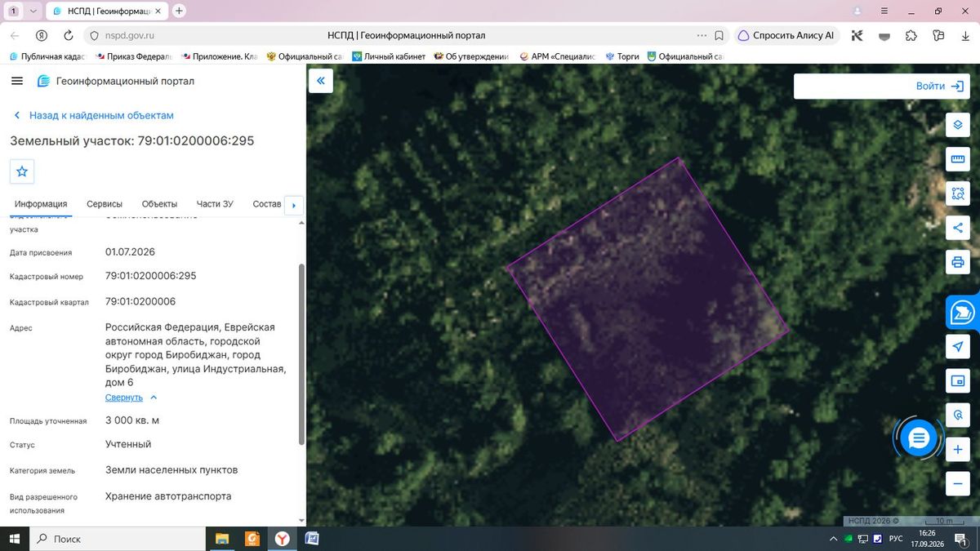Viewport: 980px width, 551px height.
Task: Reload the page in the browser
Action: click(x=69, y=36)
